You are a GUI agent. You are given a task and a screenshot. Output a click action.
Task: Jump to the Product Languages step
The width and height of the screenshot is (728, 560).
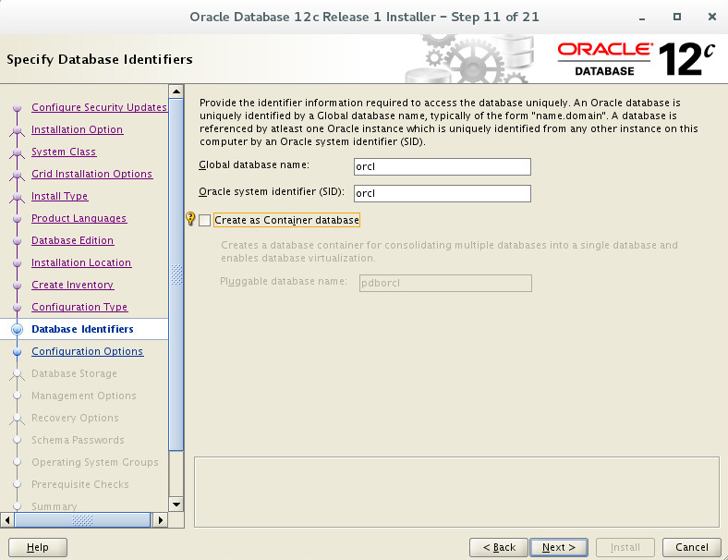[x=79, y=218]
